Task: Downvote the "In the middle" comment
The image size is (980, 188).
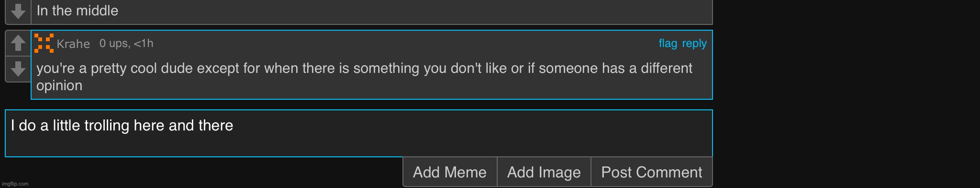Action: 18,12
